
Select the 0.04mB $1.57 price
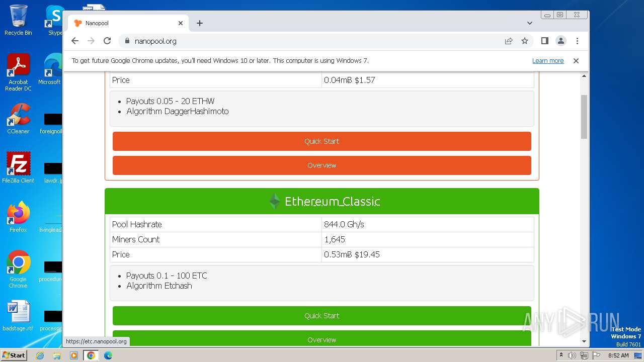tap(350, 80)
